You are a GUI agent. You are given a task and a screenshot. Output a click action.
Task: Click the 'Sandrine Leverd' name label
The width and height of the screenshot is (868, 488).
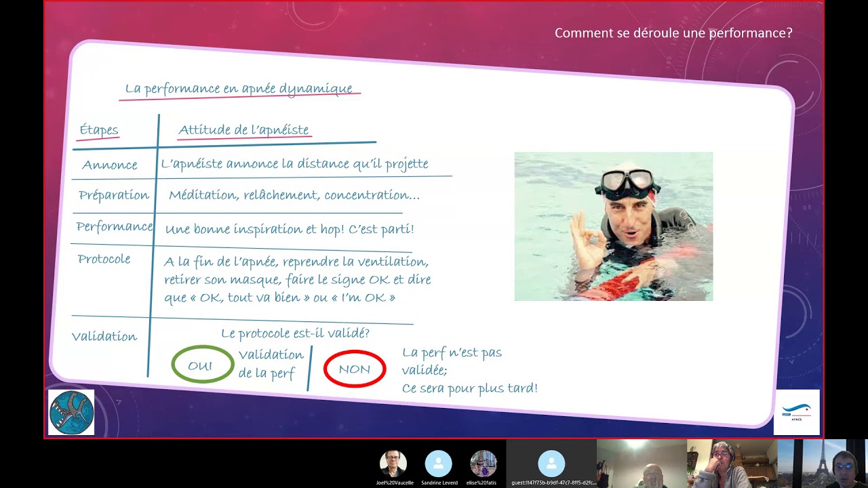coord(438,483)
